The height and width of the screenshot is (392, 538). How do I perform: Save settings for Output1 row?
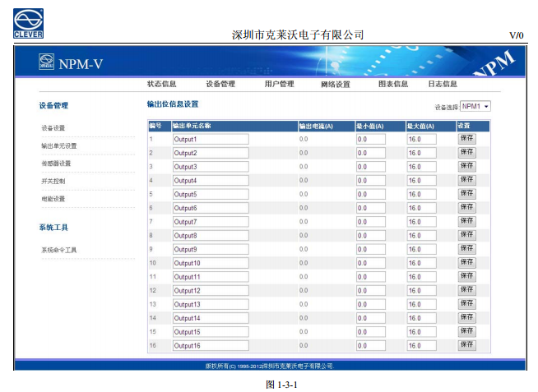[467, 139]
